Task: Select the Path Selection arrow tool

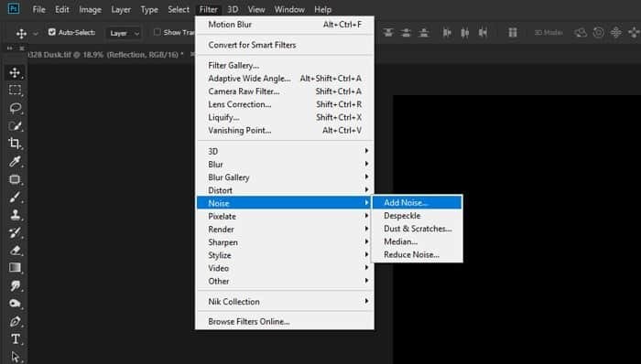Action: point(15,357)
